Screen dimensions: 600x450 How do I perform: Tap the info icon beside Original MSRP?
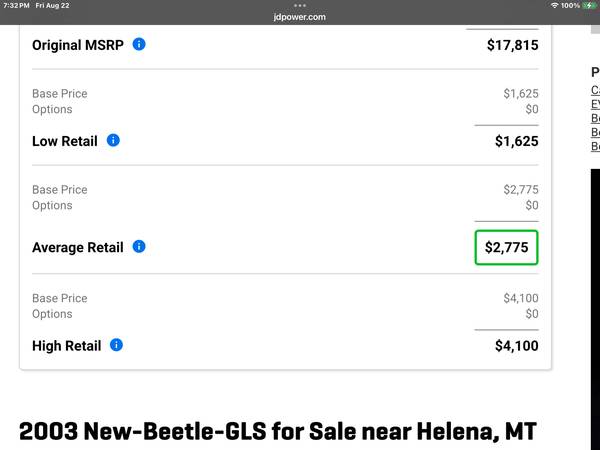point(139,44)
